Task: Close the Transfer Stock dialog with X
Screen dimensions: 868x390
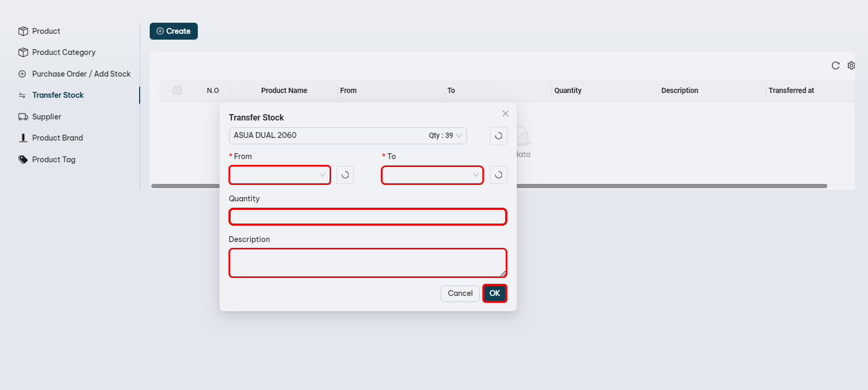Action: coord(505,114)
